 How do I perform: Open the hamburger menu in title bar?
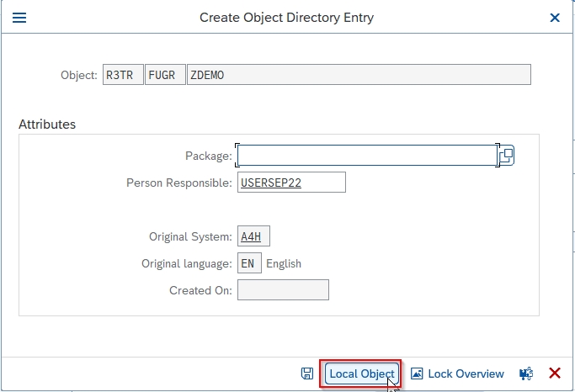point(19,17)
